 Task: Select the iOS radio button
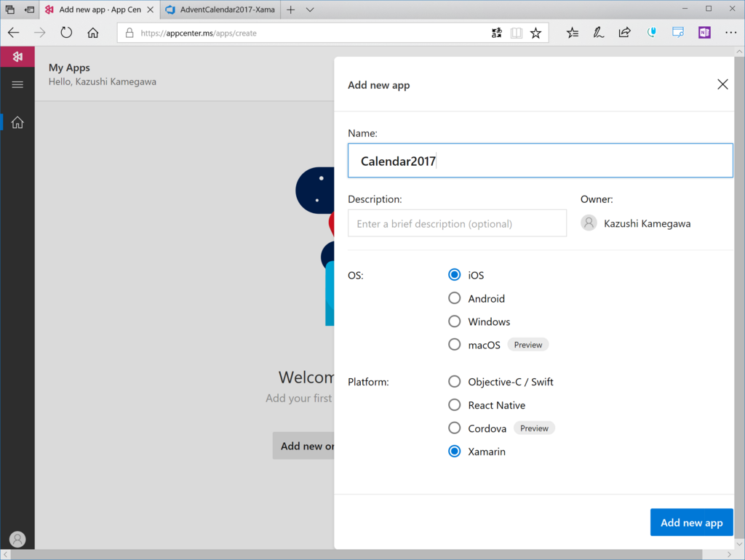[454, 274]
